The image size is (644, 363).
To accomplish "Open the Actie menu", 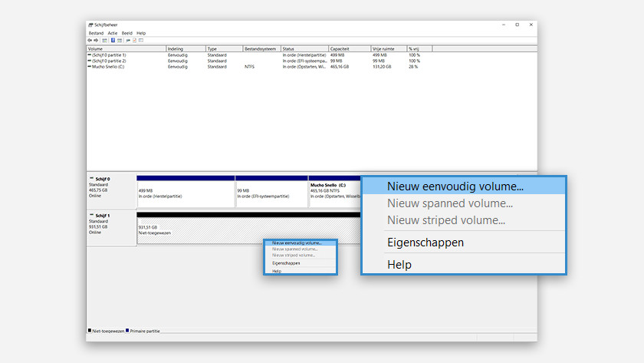I will [x=113, y=33].
